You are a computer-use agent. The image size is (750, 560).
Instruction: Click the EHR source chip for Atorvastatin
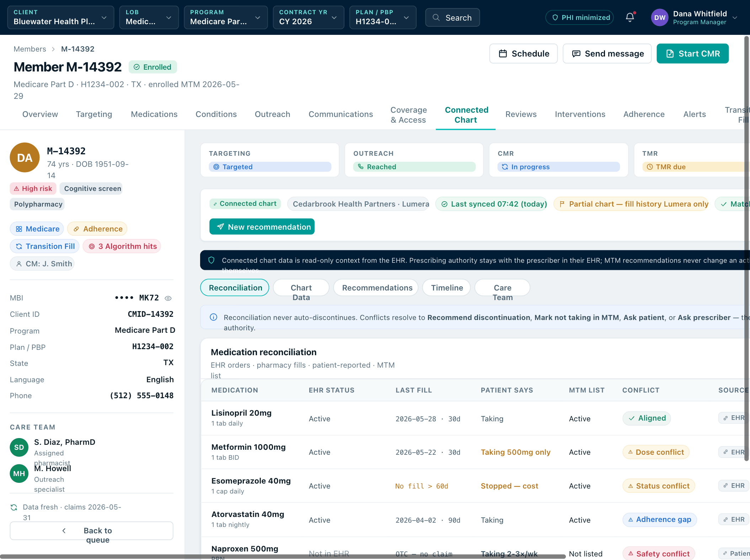coord(733,519)
